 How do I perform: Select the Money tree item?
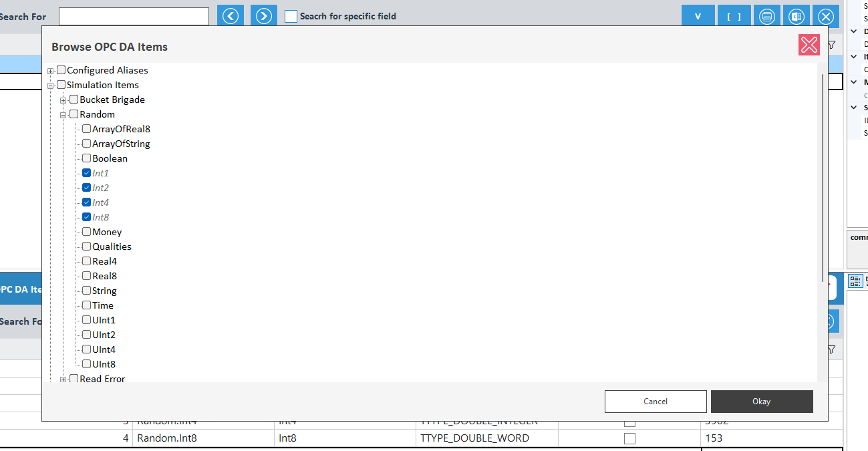click(x=107, y=232)
